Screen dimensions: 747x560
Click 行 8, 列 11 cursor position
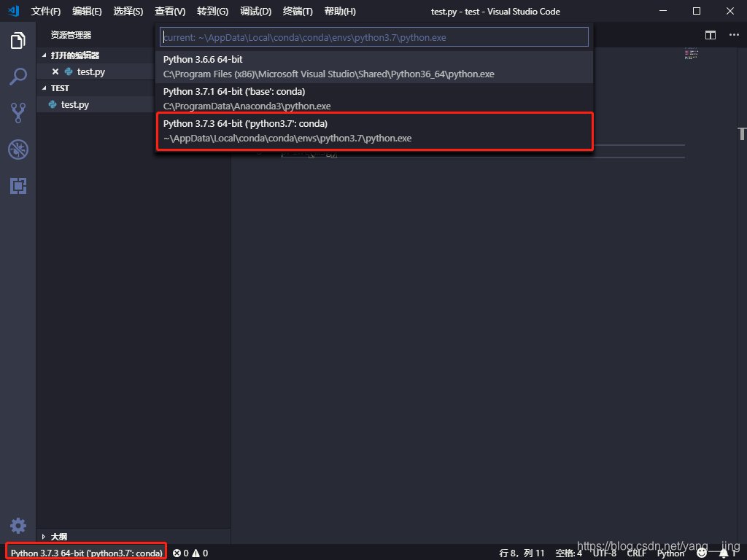522,553
